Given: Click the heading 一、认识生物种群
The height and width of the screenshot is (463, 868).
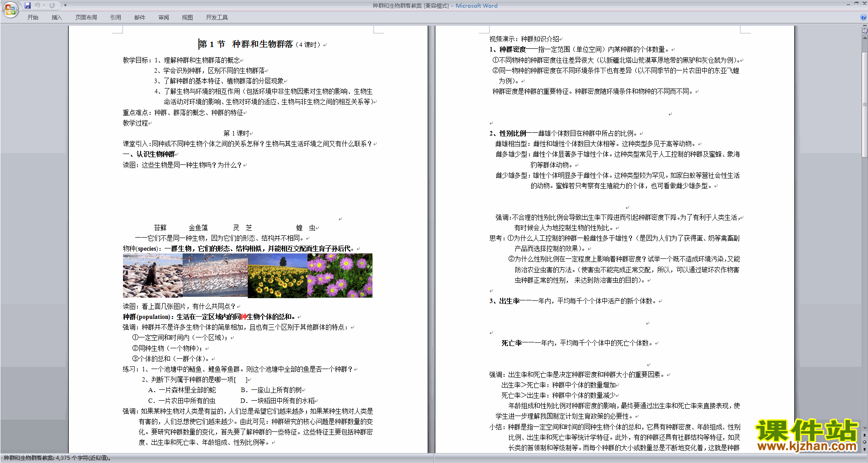Looking at the screenshot, I should coord(149,154).
